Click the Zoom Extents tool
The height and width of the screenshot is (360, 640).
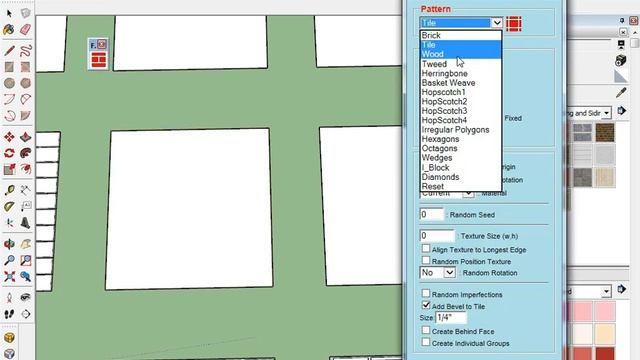[9, 276]
